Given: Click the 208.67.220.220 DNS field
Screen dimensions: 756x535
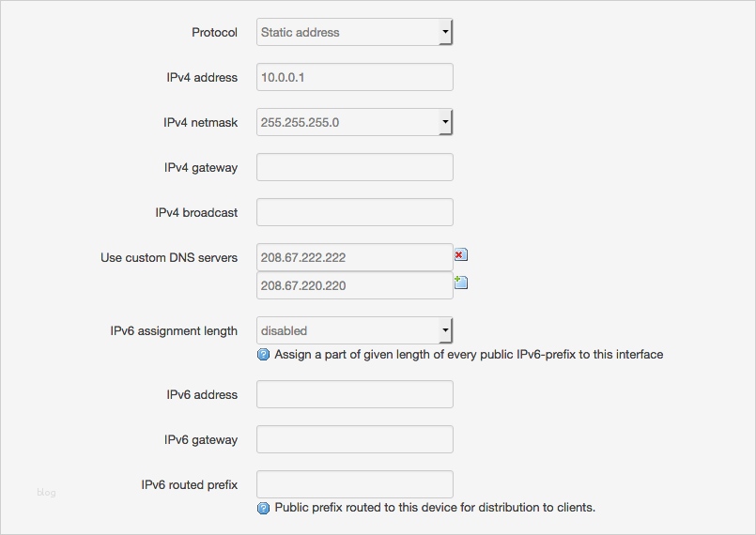Looking at the screenshot, I should click(354, 285).
